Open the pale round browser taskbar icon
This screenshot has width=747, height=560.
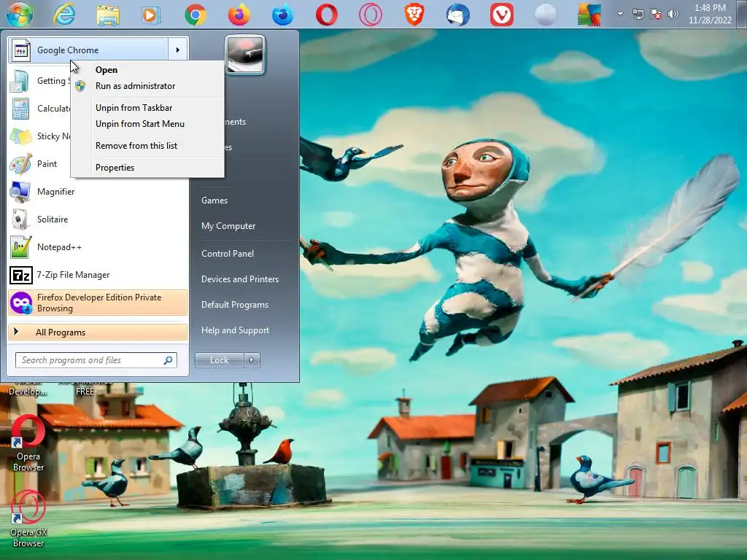(x=546, y=15)
